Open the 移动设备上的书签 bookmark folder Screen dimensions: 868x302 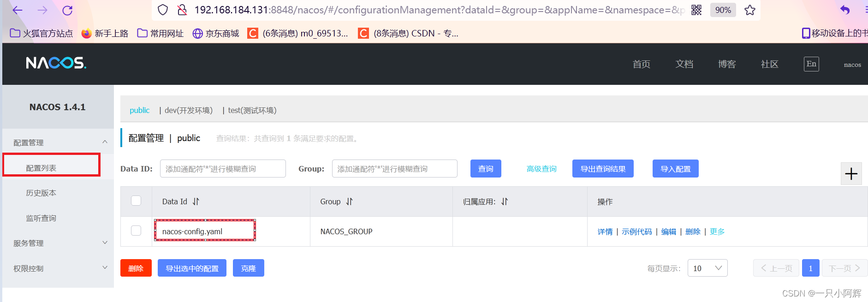834,33
